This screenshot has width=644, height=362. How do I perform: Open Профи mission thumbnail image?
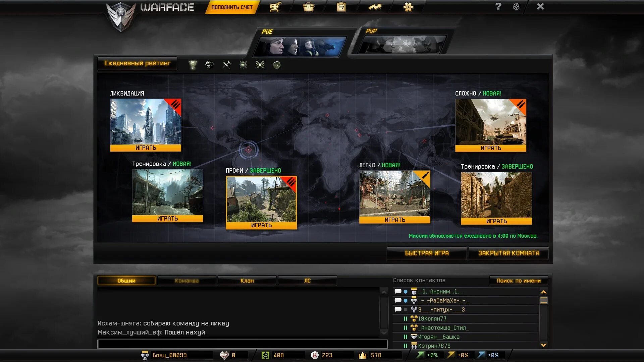pyautogui.click(x=261, y=199)
